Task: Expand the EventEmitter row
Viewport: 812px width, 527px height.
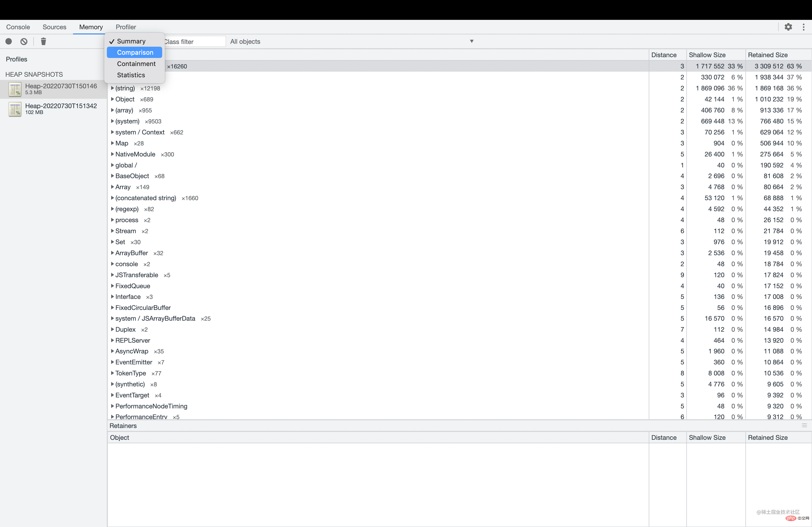Action: 112,362
